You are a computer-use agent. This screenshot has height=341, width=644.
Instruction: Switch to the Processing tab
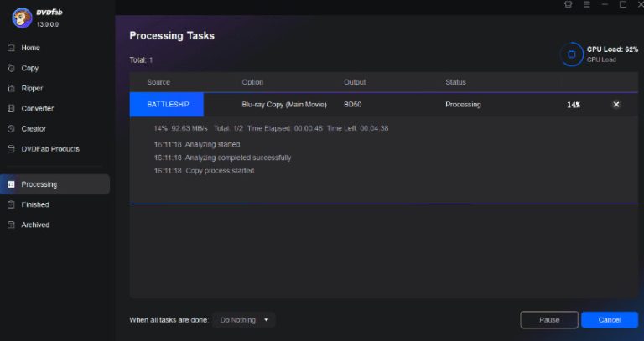click(39, 184)
